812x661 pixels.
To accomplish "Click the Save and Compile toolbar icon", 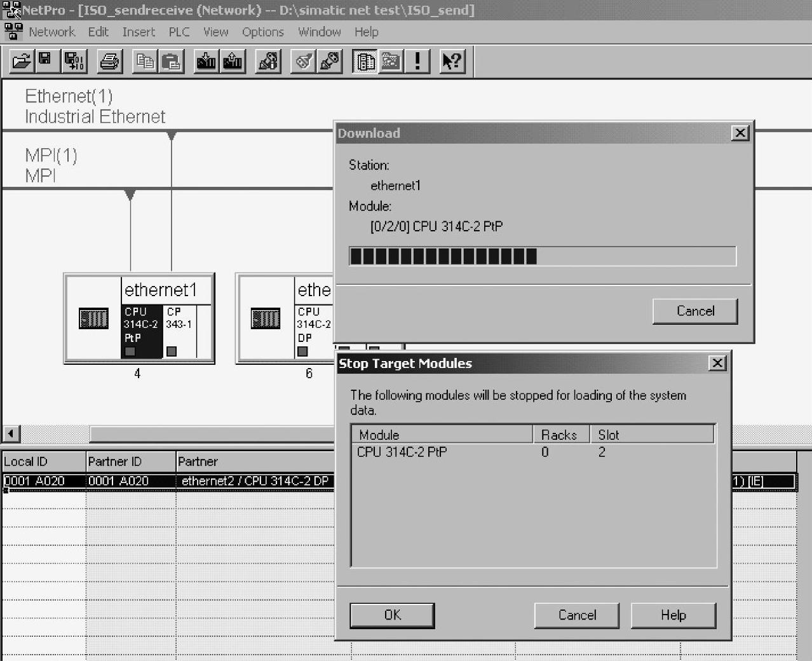I will pos(74,61).
